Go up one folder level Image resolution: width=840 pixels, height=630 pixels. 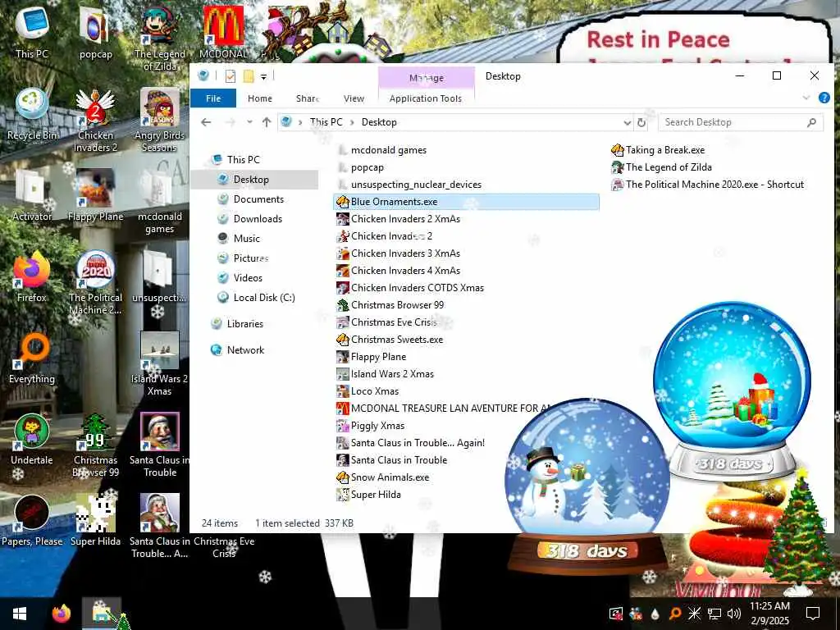[267, 122]
